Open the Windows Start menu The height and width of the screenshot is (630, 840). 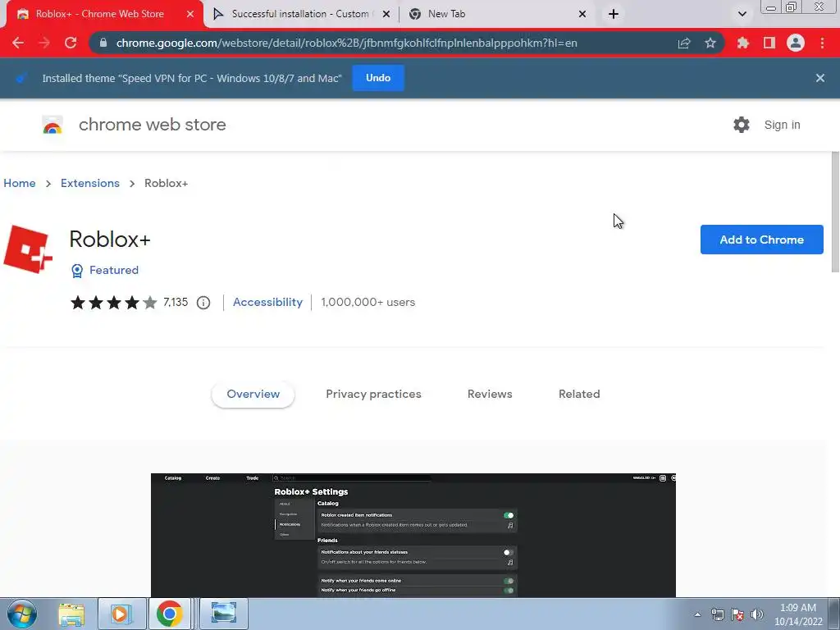click(x=22, y=614)
